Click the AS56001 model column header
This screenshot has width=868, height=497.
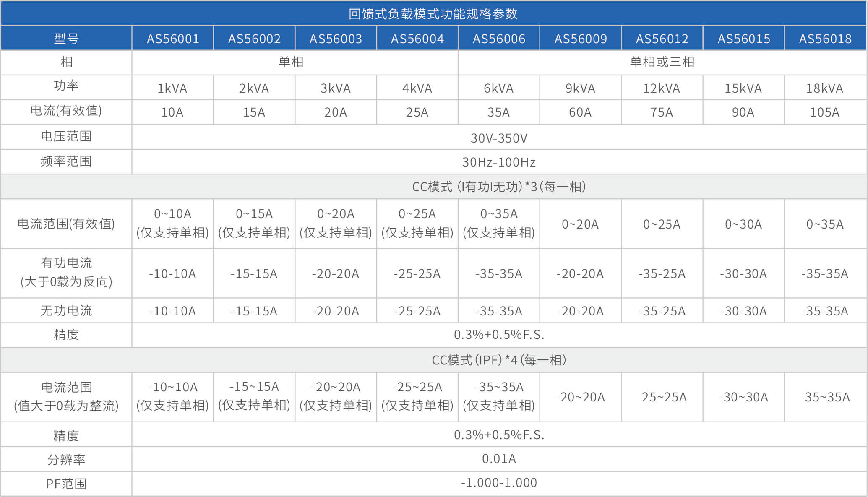click(x=172, y=39)
